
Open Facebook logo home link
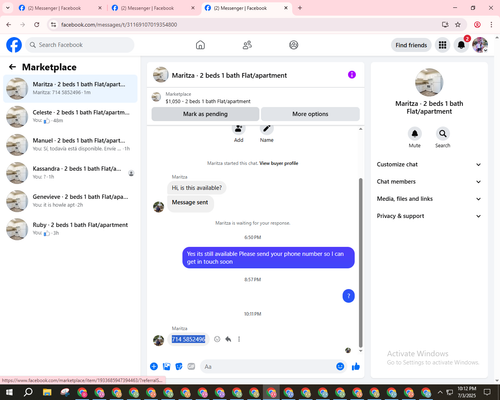[14, 45]
